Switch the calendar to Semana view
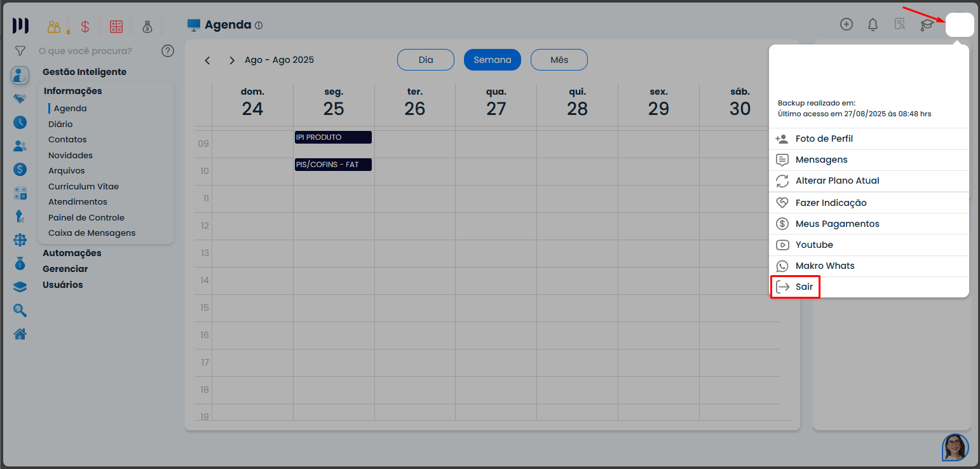Viewport: 980px width, 469px height. tap(493, 60)
